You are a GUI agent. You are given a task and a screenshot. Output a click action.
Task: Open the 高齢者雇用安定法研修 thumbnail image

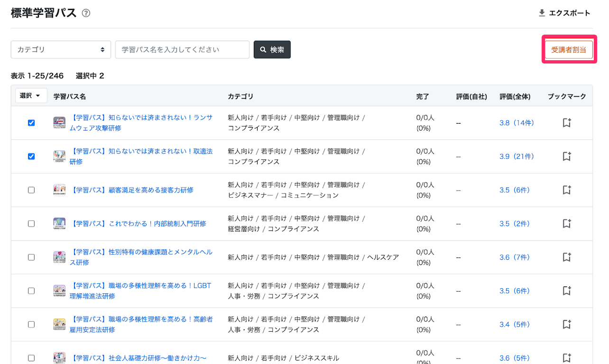59,325
